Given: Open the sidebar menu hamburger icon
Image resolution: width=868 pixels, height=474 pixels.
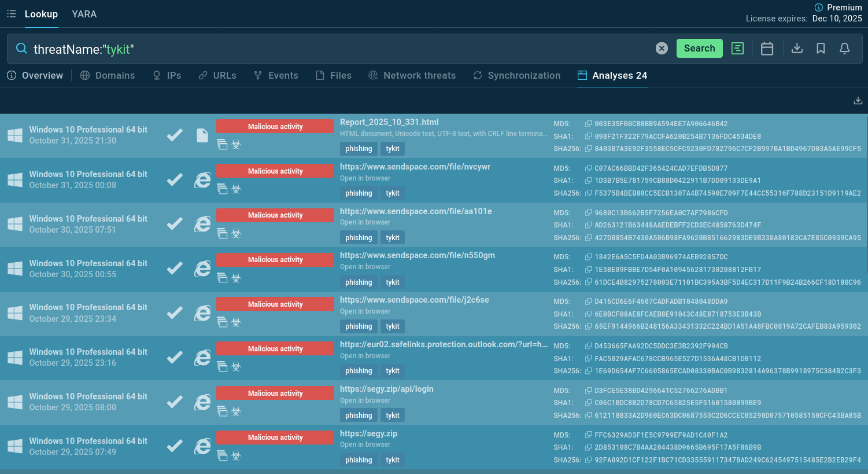Looking at the screenshot, I should click(11, 14).
